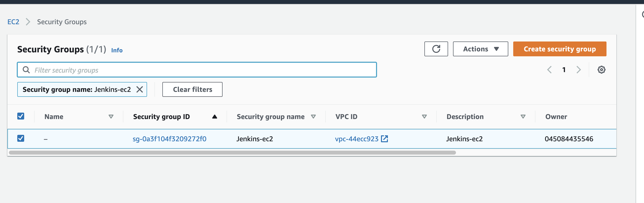Uncheck the Jenkins-ec2 row checkbox

(21, 139)
